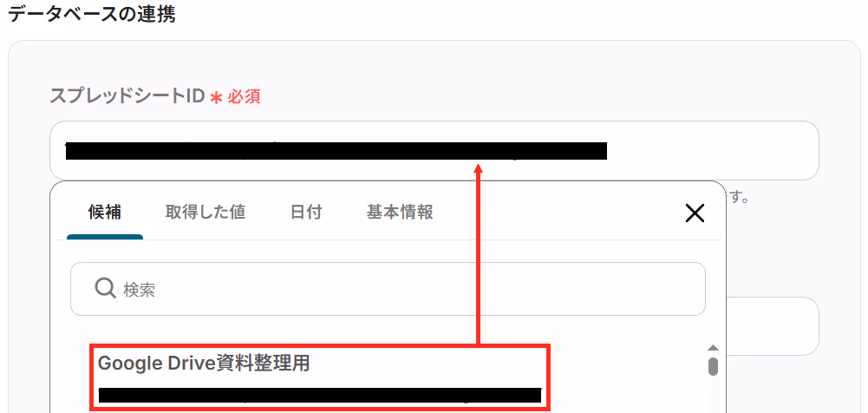Click the partially hidden field behind the popup
868x413 pixels.
pyautogui.click(x=772, y=326)
